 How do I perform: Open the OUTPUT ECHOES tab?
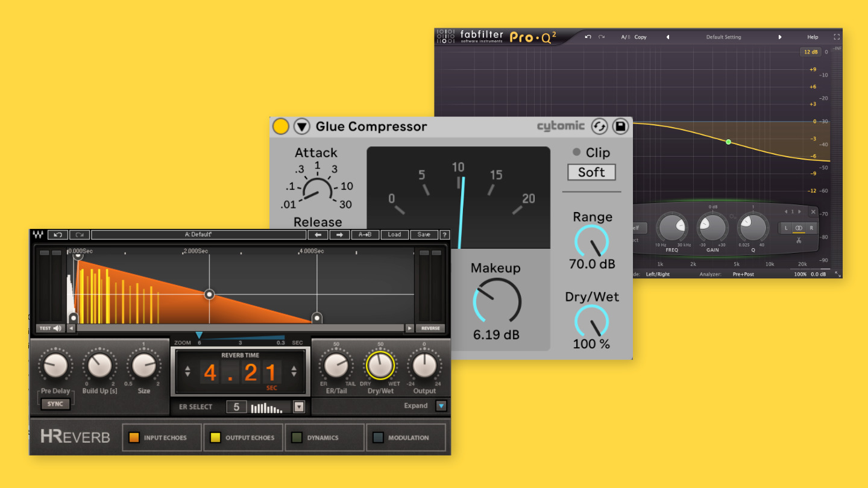point(244,438)
